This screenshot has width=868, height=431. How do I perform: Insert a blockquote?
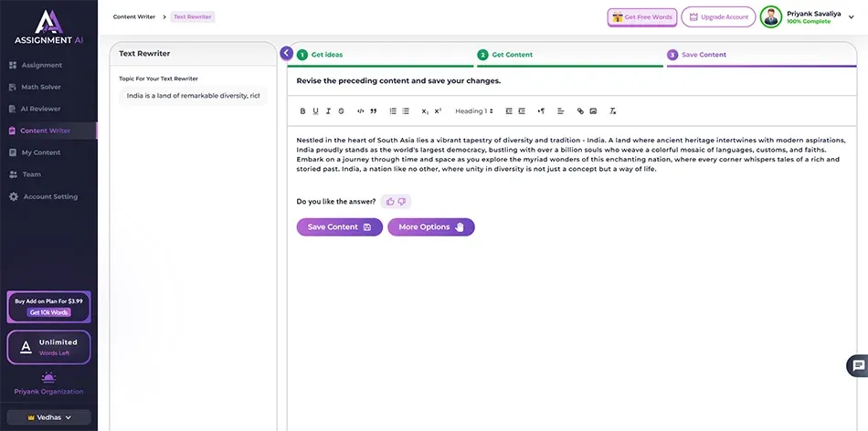(373, 111)
